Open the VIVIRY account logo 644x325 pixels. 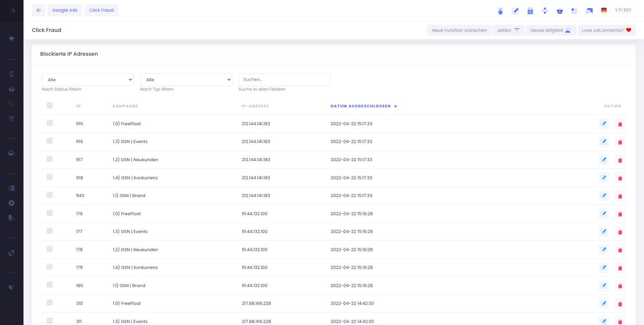624,11
